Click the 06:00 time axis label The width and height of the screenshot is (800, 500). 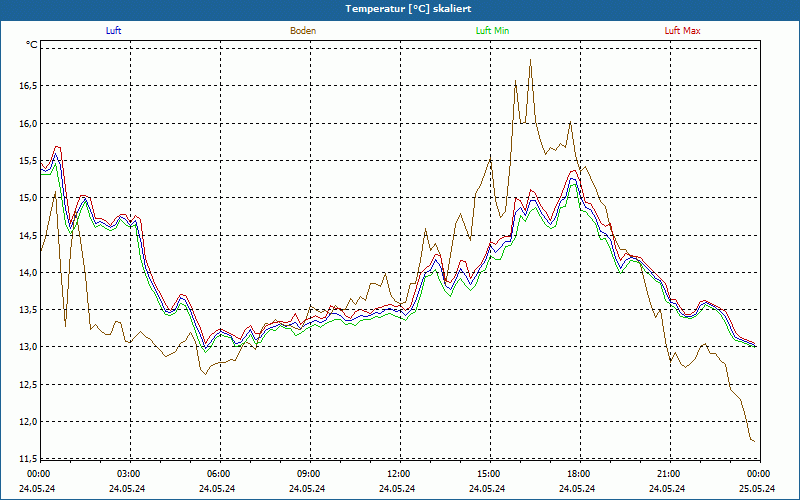(x=220, y=474)
